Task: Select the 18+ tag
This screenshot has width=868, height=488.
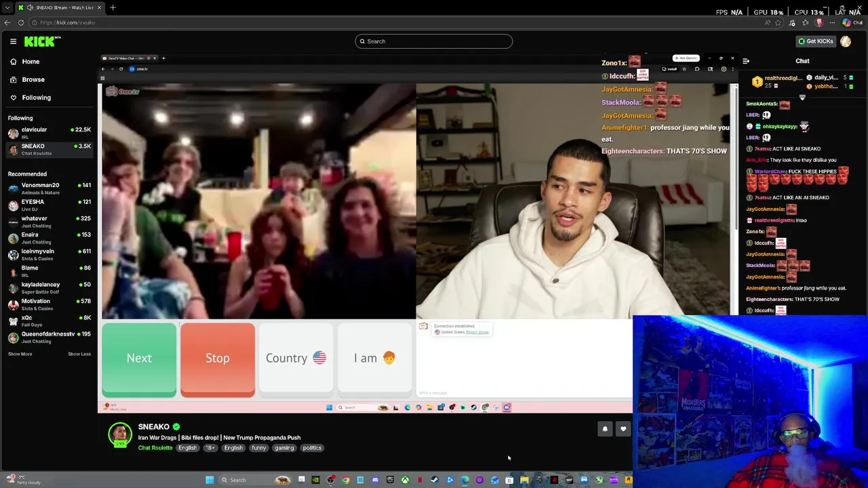Action: coord(210,448)
